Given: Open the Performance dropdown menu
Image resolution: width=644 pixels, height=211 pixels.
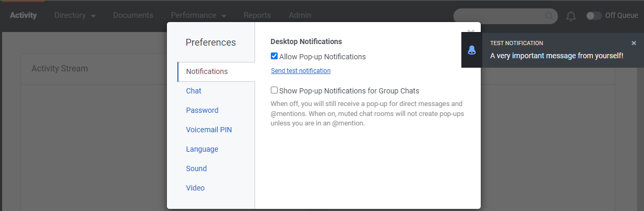Looking at the screenshot, I should (198, 16).
